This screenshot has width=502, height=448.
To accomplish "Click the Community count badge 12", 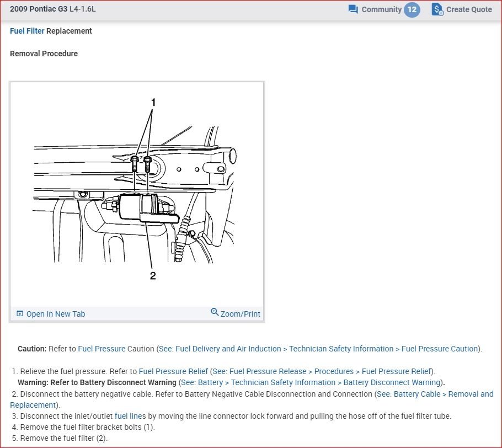I will tap(412, 9).
